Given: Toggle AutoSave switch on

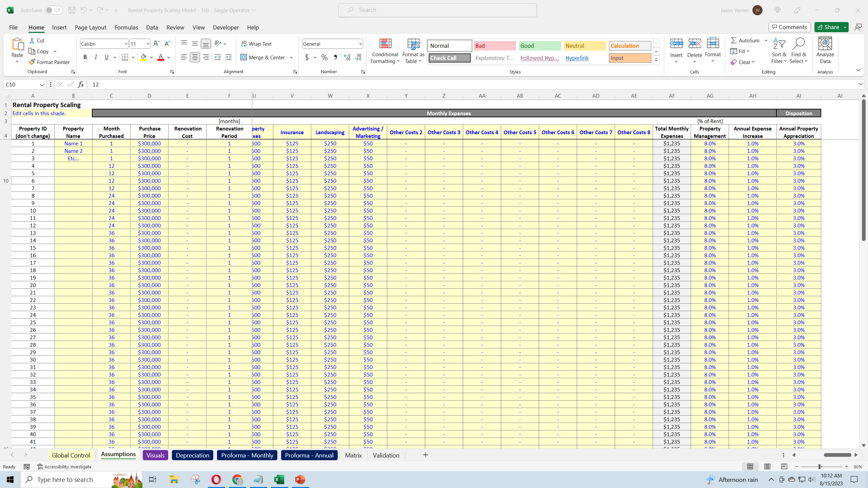Looking at the screenshot, I should pos(54,10).
